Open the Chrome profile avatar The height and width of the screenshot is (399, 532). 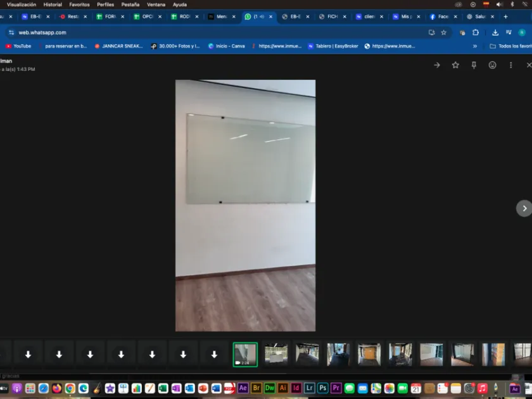pos(522,32)
